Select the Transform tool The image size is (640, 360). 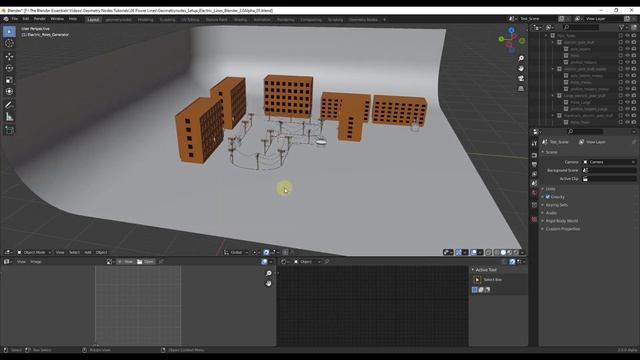tap(9, 92)
